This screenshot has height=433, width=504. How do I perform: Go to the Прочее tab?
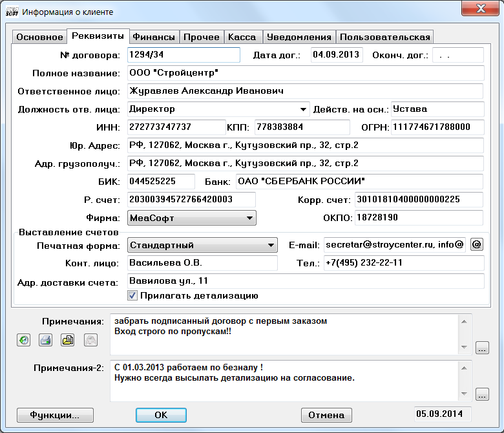click(x=202, y=37)
